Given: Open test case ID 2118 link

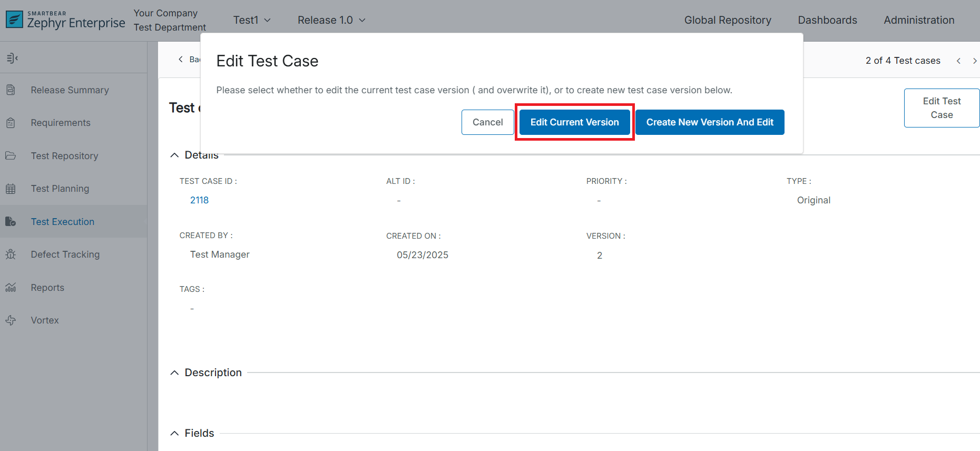Looking at the screenshot, I should click(199, 200).
